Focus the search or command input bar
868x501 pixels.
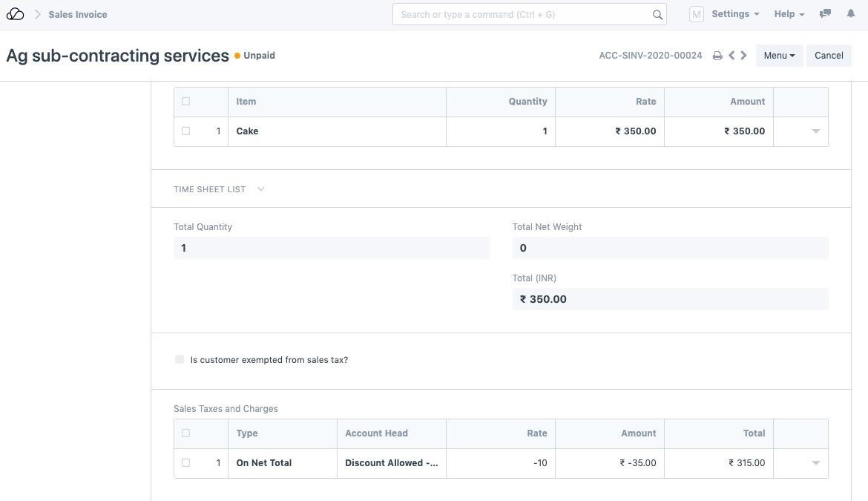pos(523,14)
